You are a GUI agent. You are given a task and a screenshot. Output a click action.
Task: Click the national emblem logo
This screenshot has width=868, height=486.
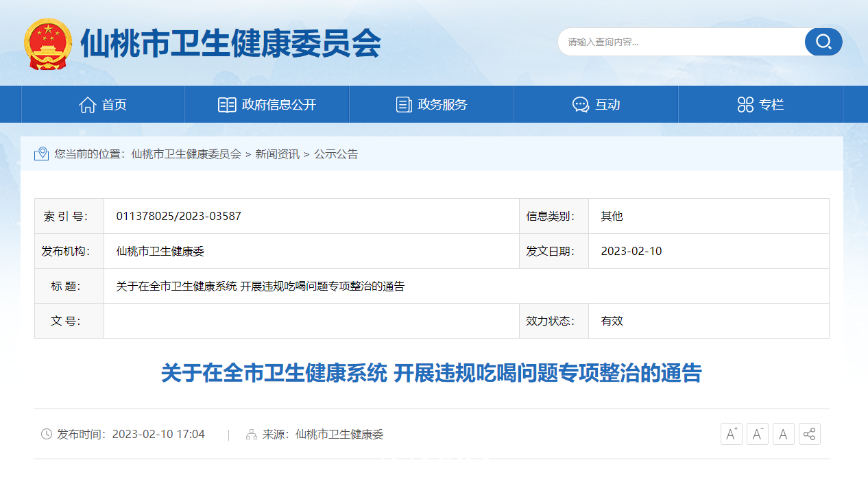pyautogui.click(x=47, y=44)
